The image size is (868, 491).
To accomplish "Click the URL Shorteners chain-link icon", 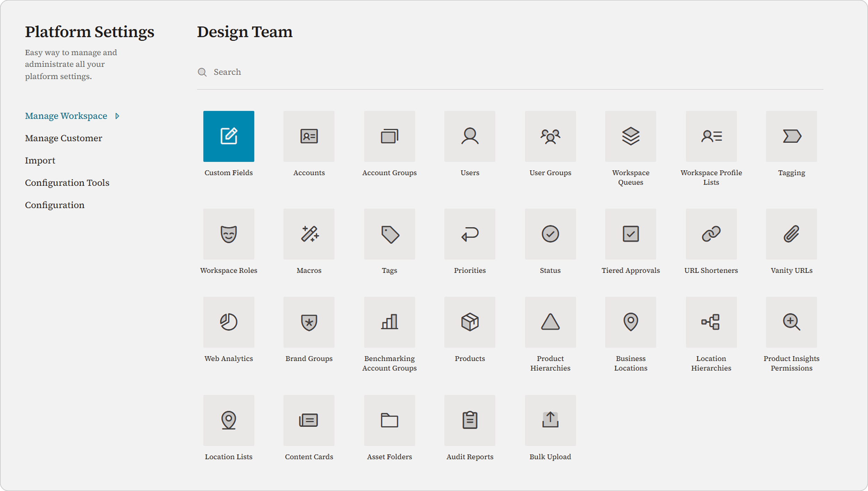I will (x=711, y=234).
